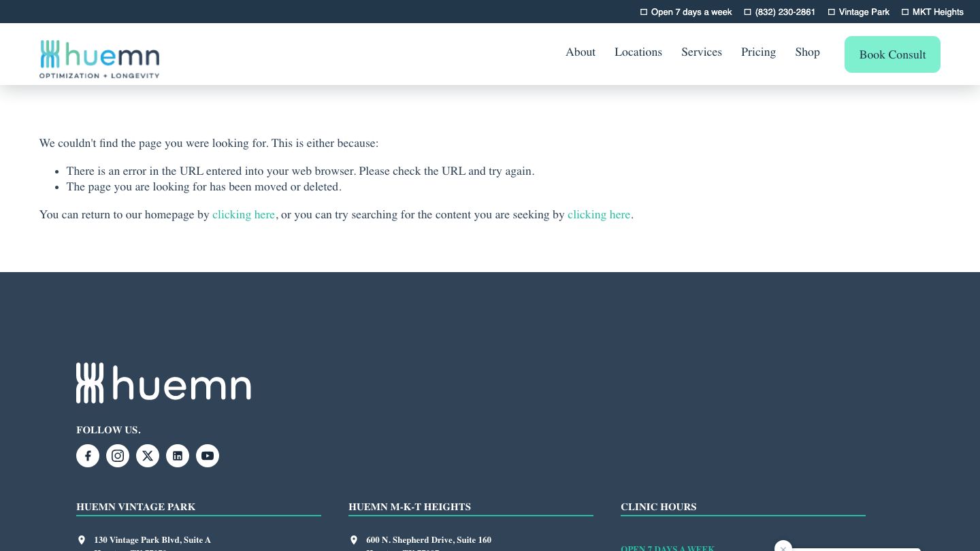This screenshot has height=551, width=980.
Task: Open the YouTube social icon
Action: [208, 456]
